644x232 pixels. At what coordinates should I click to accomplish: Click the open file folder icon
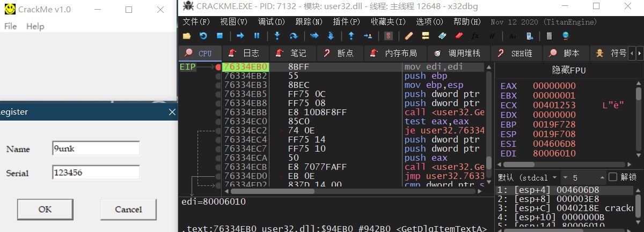pyautogui.click(x=187, y=36)
